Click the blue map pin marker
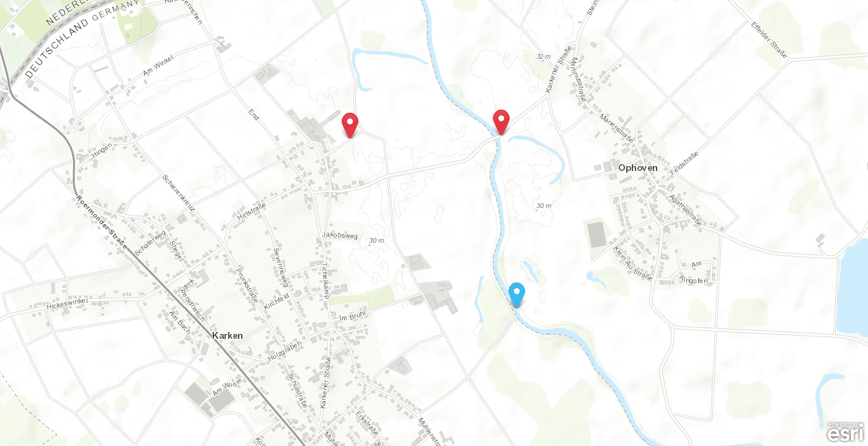 point(516,295)
